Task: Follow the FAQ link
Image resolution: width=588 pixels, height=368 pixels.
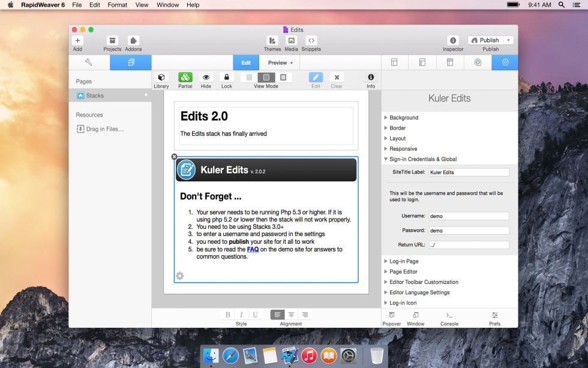Action: 253,250
